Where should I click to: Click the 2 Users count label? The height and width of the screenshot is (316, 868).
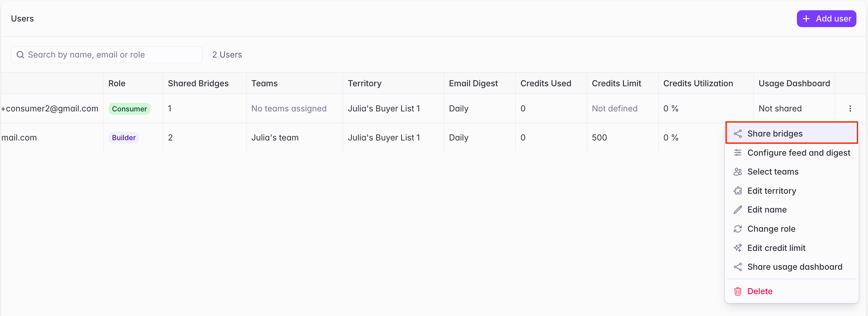point(227,55)
